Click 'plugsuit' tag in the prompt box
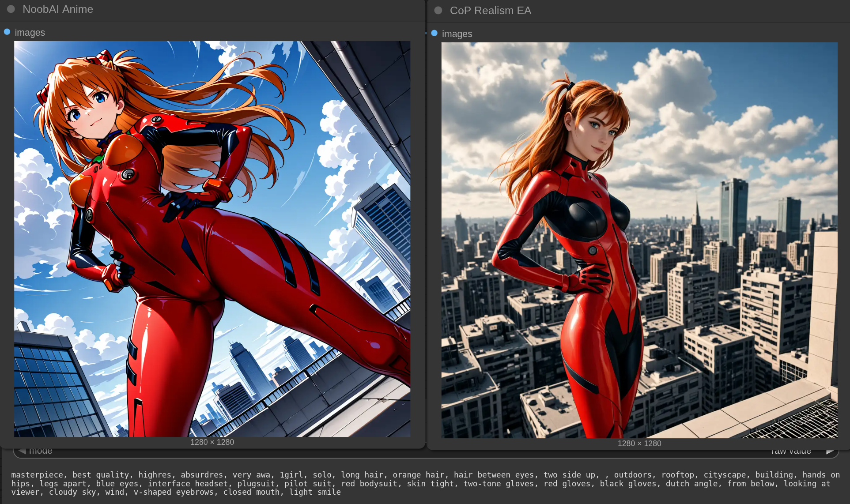850x504 pixels. [x=256, y=484]
